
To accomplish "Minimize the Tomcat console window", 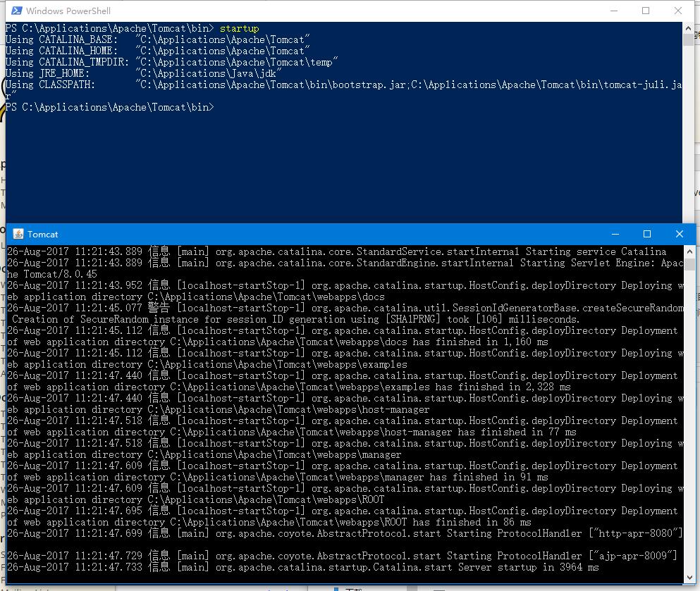I will pyautogui.click(x=615, y=234).
